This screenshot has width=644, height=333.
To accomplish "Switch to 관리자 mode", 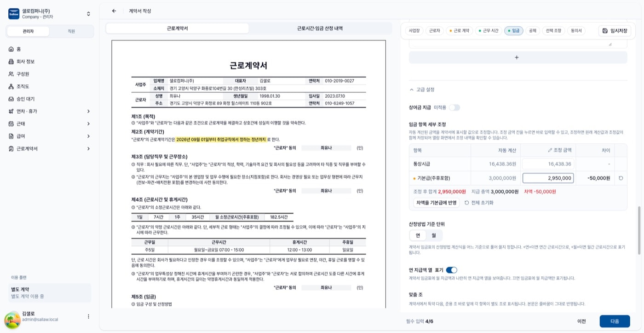I will coord(29,31).
